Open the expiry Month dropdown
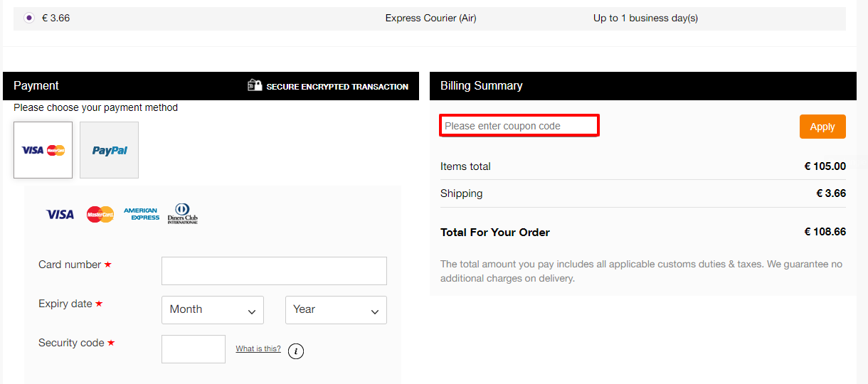This screenshot has height=384, width=868. click(x=213, y=310)
